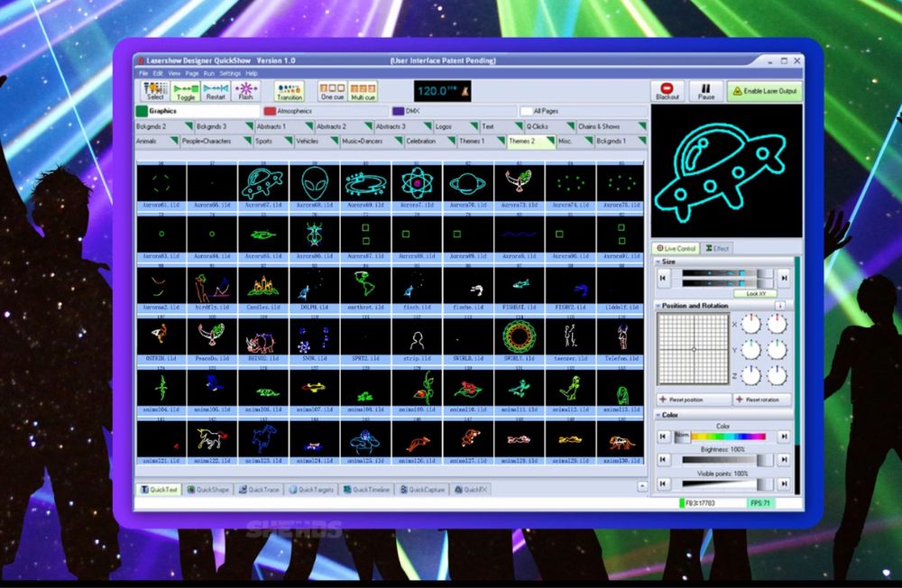Image resolution: width=902 pixels, height=588 pixels.
Task: Switch to Toggle cue mode
Action: coord(185,91)
